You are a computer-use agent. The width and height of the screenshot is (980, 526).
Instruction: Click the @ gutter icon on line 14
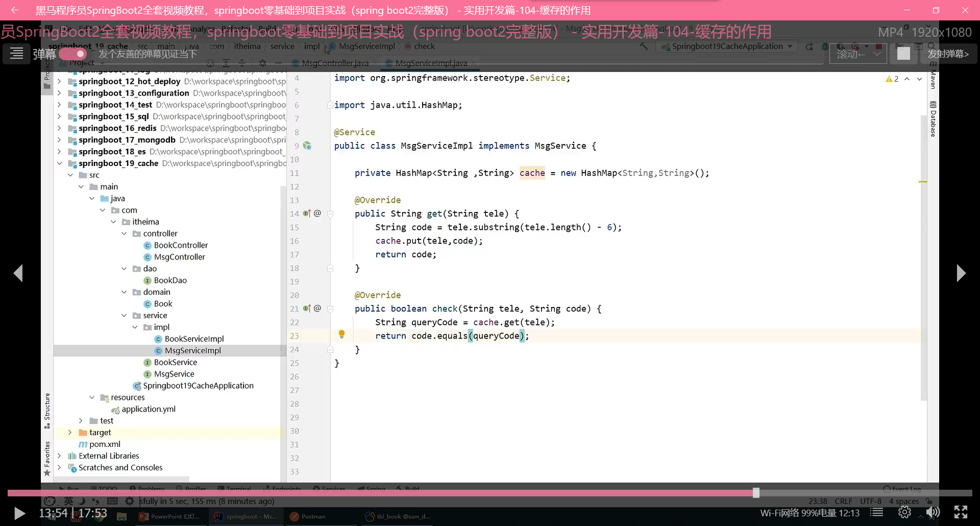click(317, 213)
